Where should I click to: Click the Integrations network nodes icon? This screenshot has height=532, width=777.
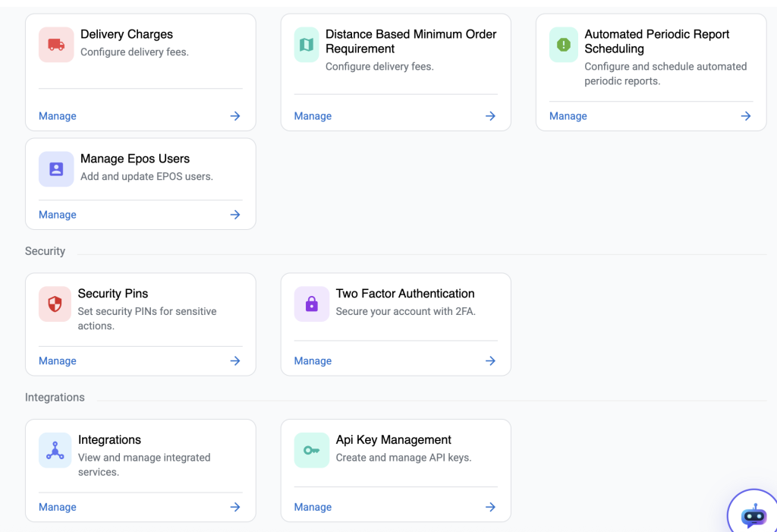pyautogui.click(x=55, y=450)
